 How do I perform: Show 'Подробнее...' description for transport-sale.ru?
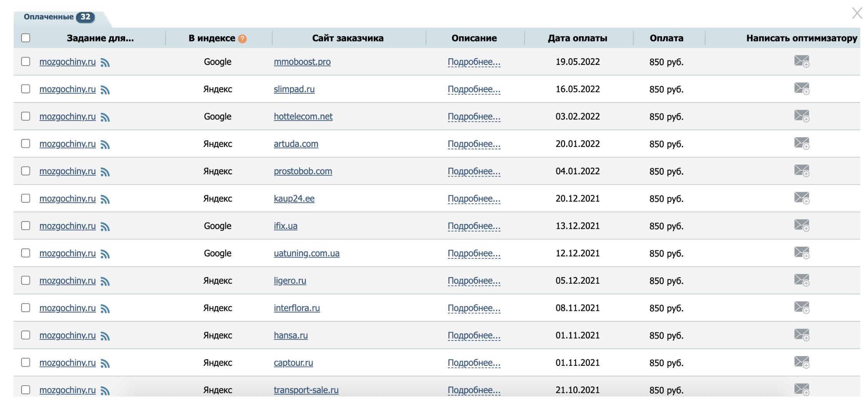click(474, 390)
